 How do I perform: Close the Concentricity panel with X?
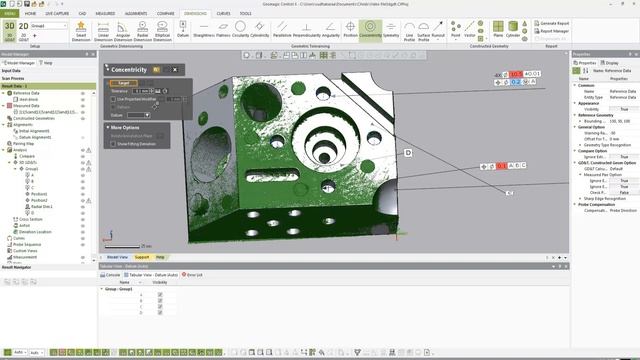(x=175, y=70)
